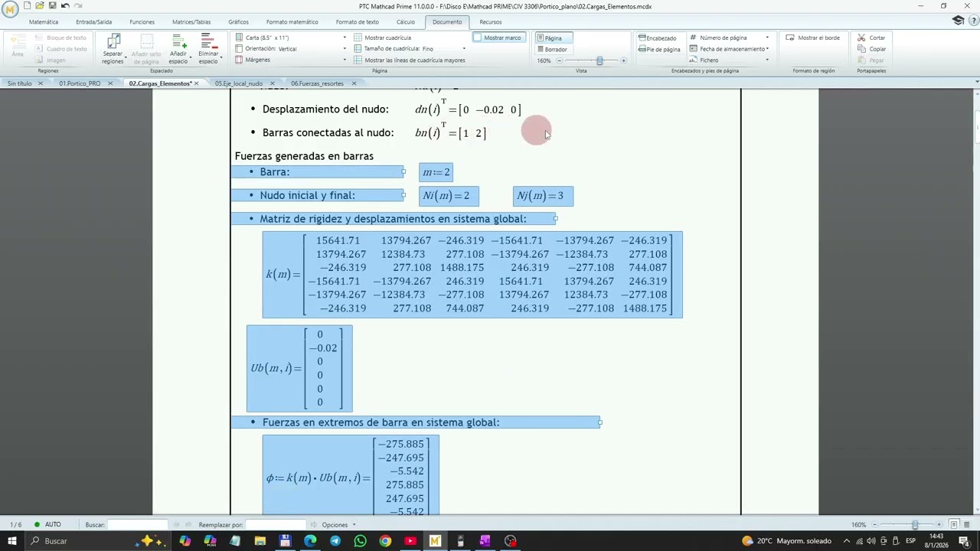The image size is (980, 551).
Task: Click the Cortar scissors icon
Action: point(861,37)
